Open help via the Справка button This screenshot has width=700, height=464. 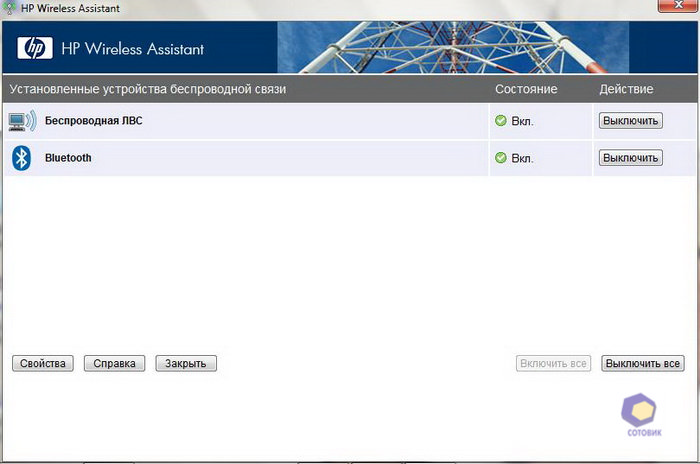(x=115, y=363)
